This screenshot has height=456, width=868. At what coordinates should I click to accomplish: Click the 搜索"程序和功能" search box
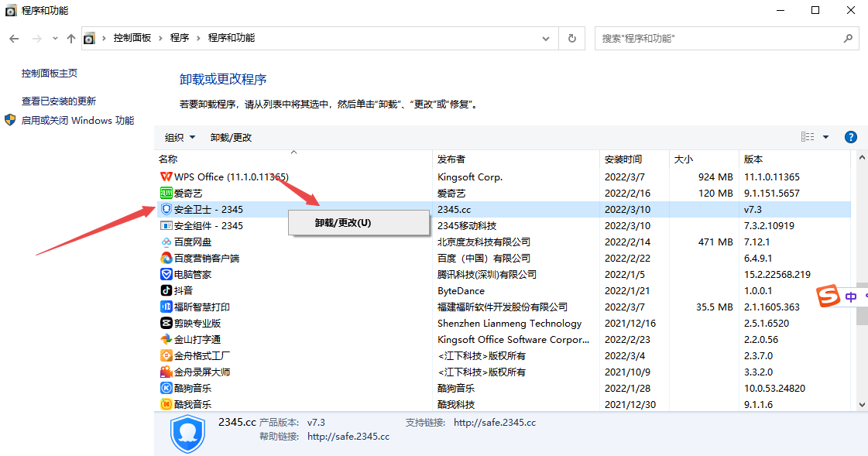tap(719, 38)
